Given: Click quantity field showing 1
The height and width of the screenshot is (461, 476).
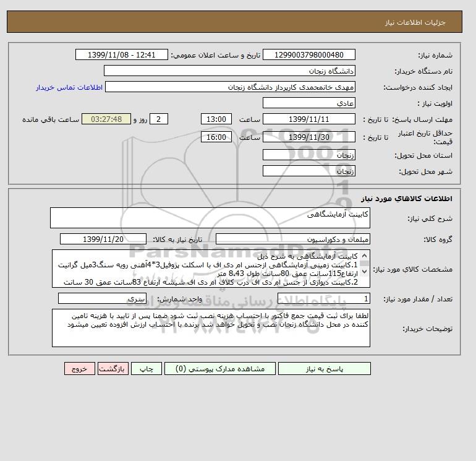Looking at the screenshot, I should 323,299.
